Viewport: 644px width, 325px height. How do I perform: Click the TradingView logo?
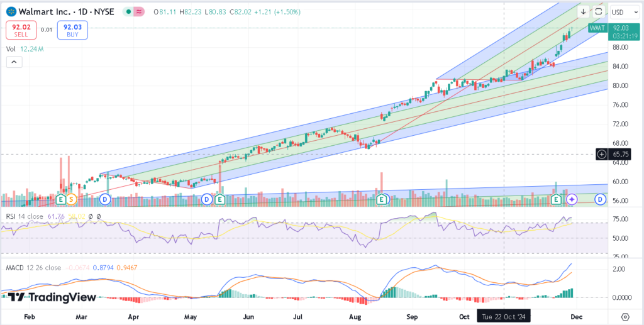52,297
